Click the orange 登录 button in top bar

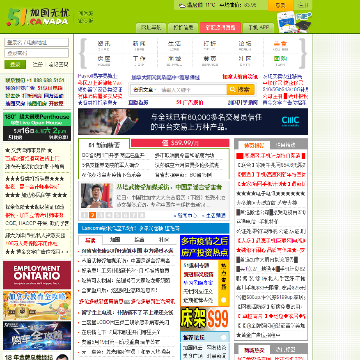coord(280,5)
